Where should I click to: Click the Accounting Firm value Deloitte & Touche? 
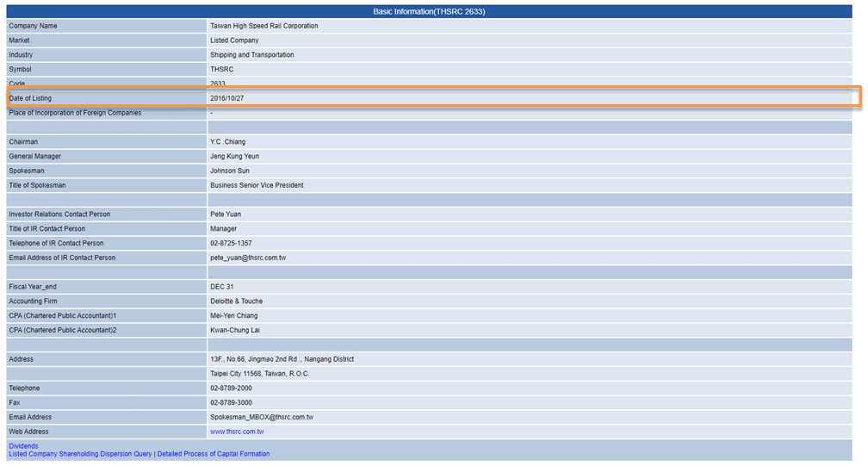pos(236,301)
